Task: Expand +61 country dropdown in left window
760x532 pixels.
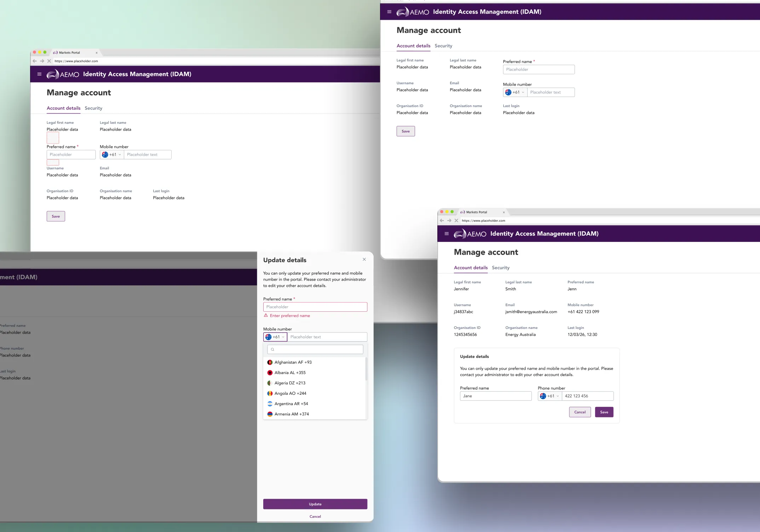Action: pos(112,155)
